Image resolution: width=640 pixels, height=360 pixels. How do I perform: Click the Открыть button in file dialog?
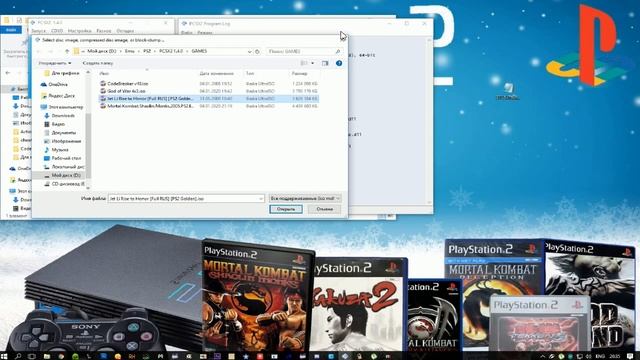tap(286, 209)
